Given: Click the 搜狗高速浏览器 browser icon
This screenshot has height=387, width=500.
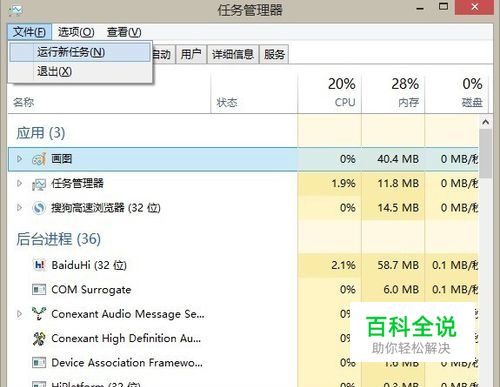Looking at the screenshot, I should pyautogui.click(x=39, y=208).
